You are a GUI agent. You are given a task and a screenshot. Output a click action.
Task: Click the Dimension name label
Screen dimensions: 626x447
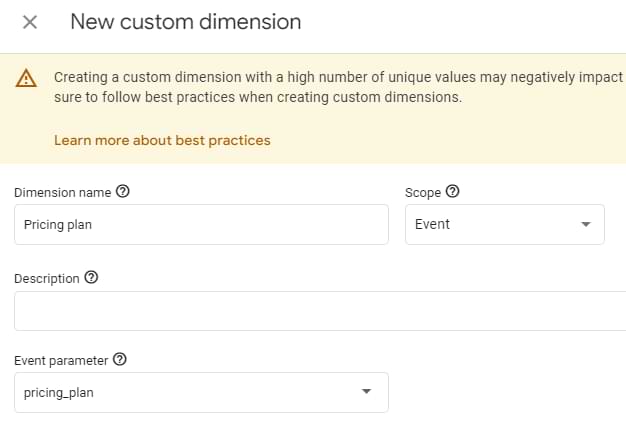coord(62,192)
